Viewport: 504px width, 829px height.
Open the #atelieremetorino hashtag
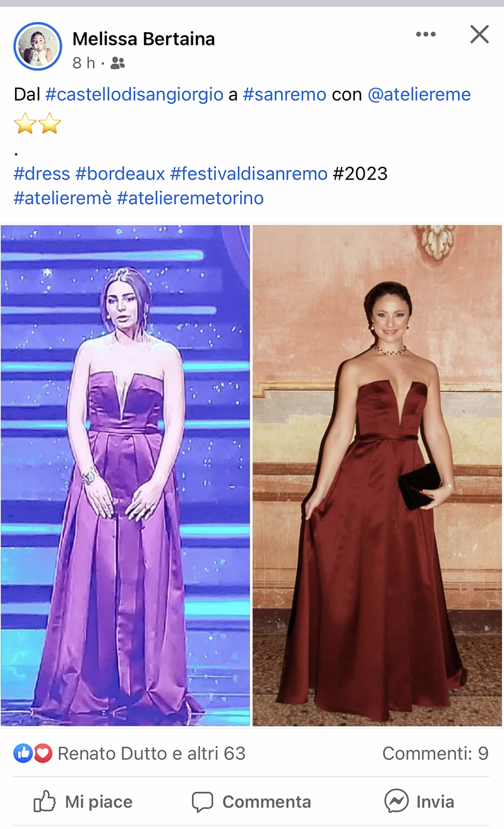(190, 198)
